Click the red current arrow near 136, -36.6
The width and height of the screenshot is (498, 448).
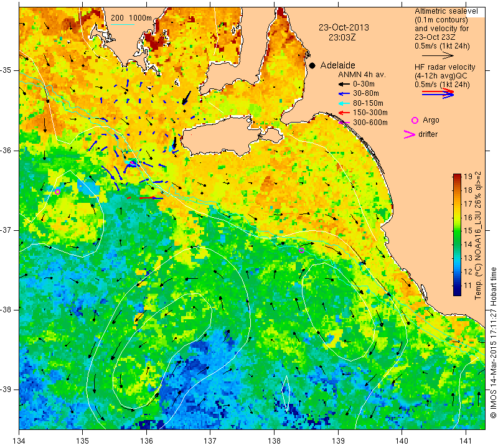tap(148, 198)
